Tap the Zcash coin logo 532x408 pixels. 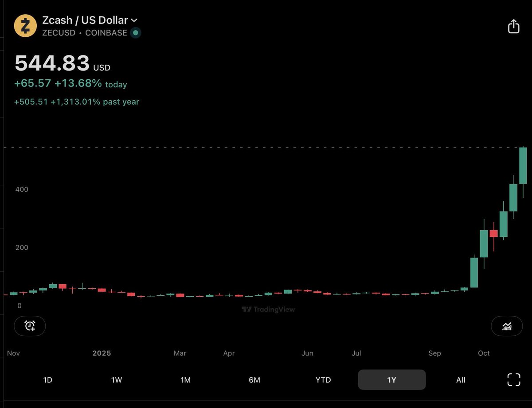[x=25, y=26]
